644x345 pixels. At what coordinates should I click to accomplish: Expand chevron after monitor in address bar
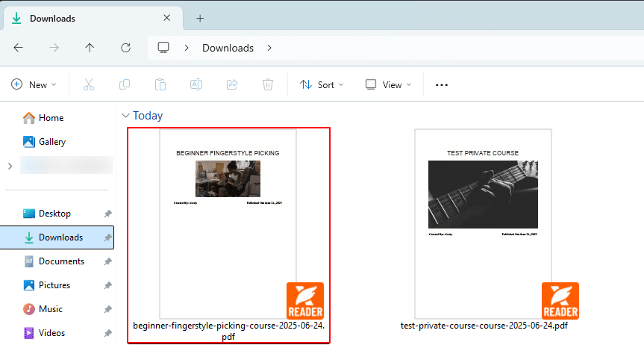187,48
